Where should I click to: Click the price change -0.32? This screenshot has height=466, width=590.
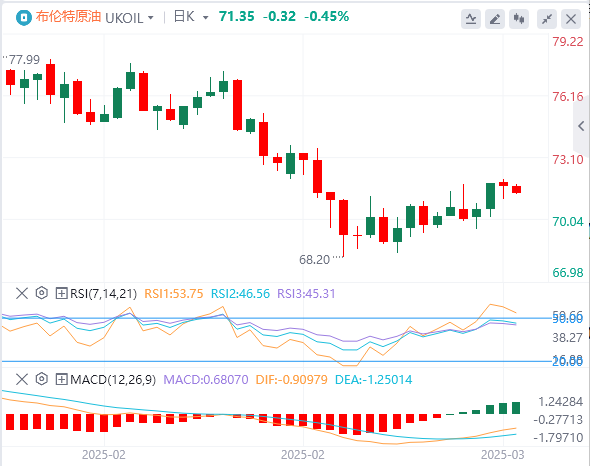(280, 17)
